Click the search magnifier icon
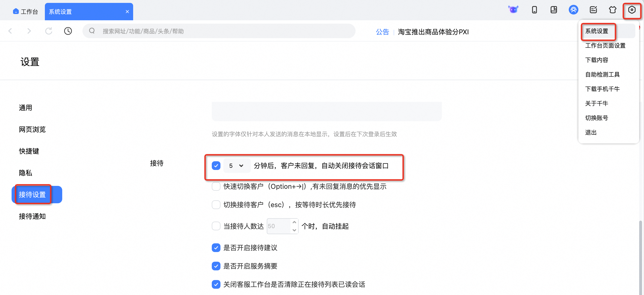This screenshot has height=295, width=644. click(92, 31)
